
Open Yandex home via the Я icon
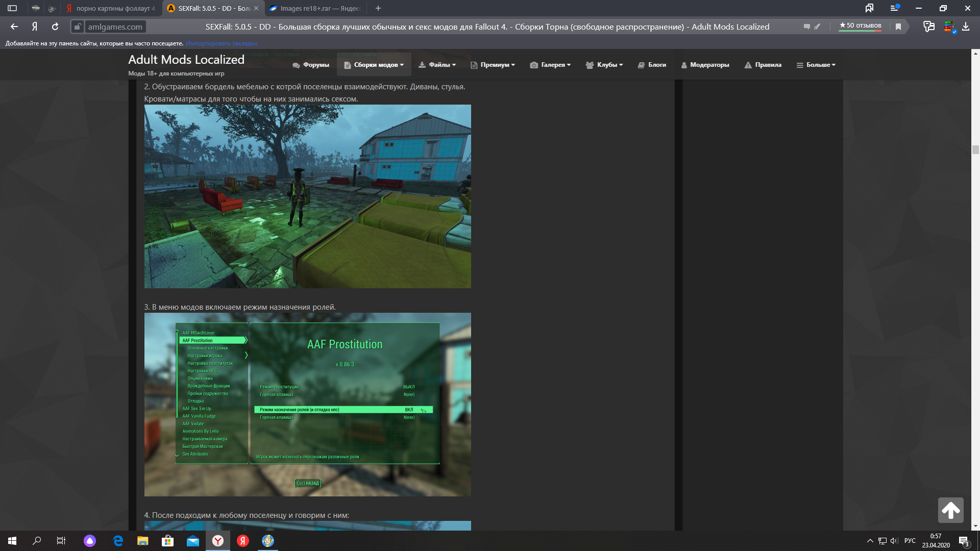coord(35,27)
